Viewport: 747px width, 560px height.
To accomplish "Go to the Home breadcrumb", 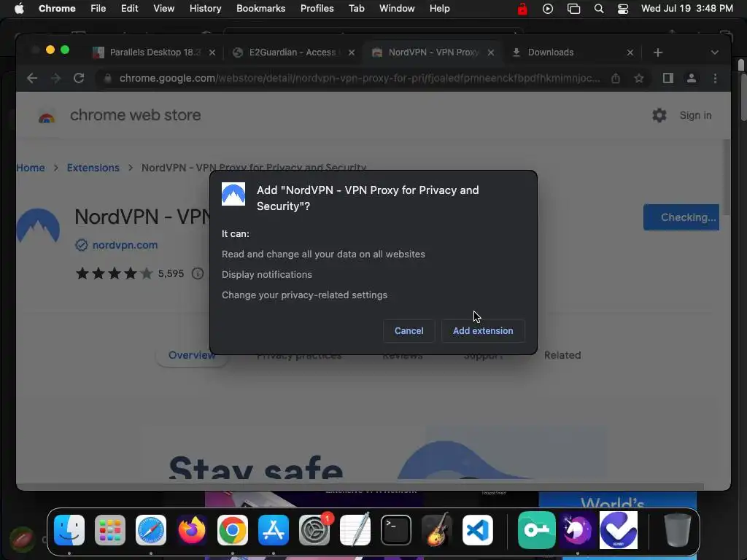I will coord(31,168).
